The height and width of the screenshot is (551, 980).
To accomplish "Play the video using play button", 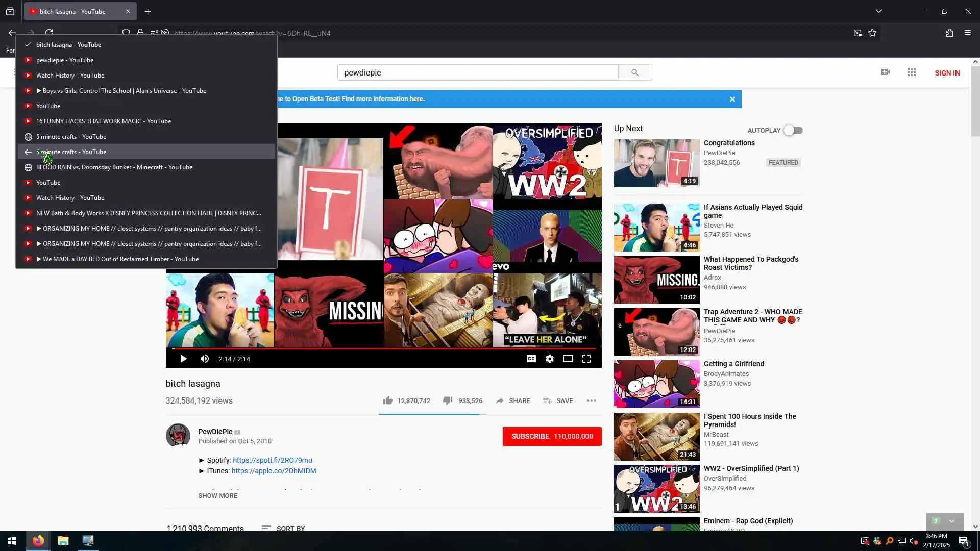I will tap(183, 359).
